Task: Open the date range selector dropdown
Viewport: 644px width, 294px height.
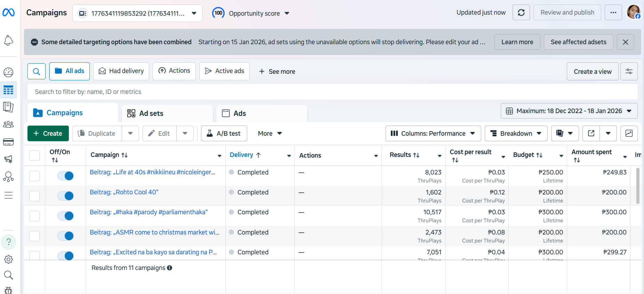Action: 569,111
